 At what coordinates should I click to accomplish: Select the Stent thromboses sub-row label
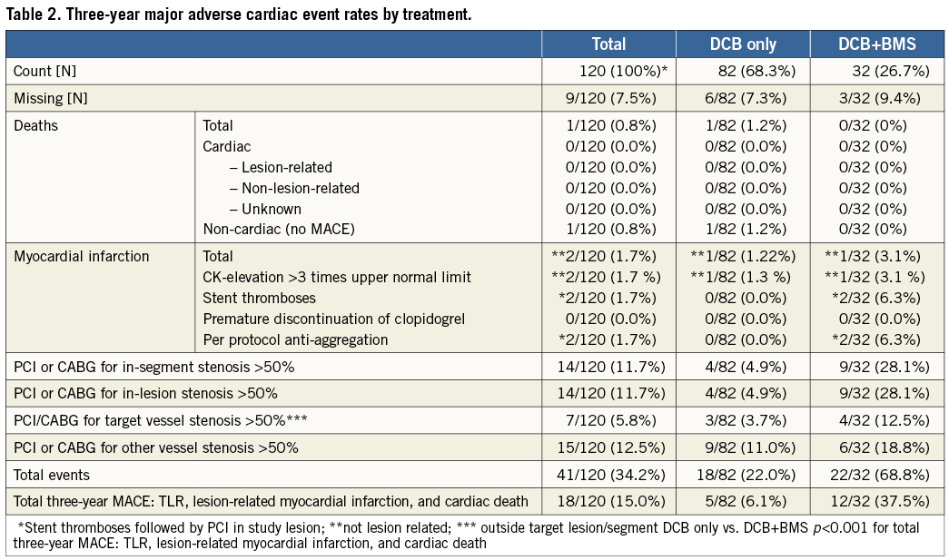pyautogui.click(x=259, y=298)
